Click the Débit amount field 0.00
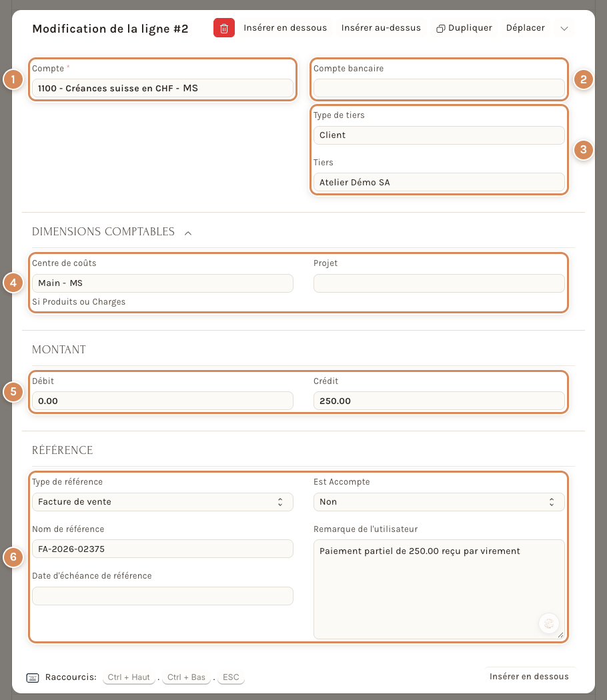 [x=163, y=401]
